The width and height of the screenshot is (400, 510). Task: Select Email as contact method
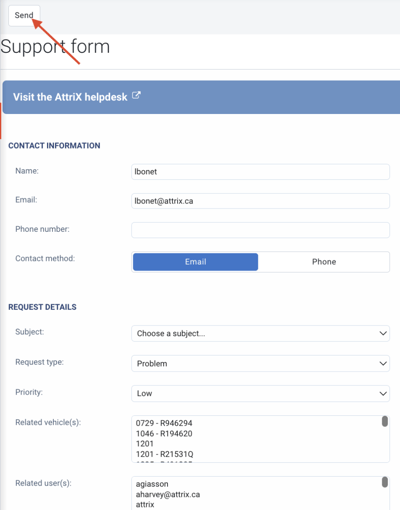195,262
